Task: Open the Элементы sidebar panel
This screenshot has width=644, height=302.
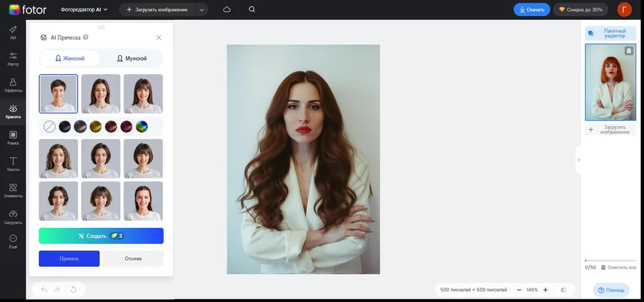Action: (x=13, y=191)
